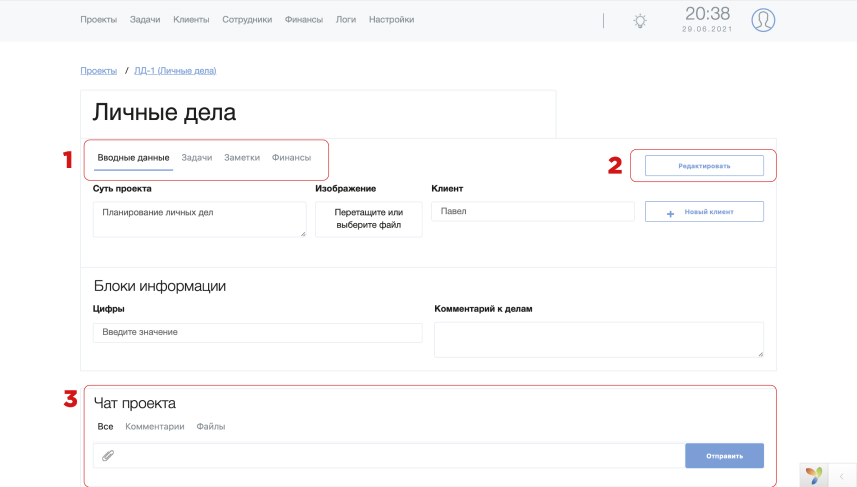This screenshot has width=857, height=487.
Task: Collapse debug toolbar with the chevron arrow
Action: (842, 476)
